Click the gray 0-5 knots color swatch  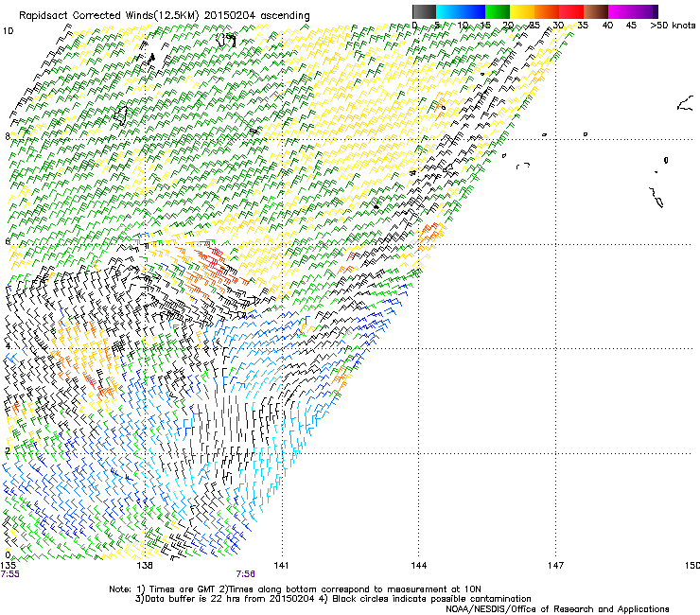coord(424,11)
